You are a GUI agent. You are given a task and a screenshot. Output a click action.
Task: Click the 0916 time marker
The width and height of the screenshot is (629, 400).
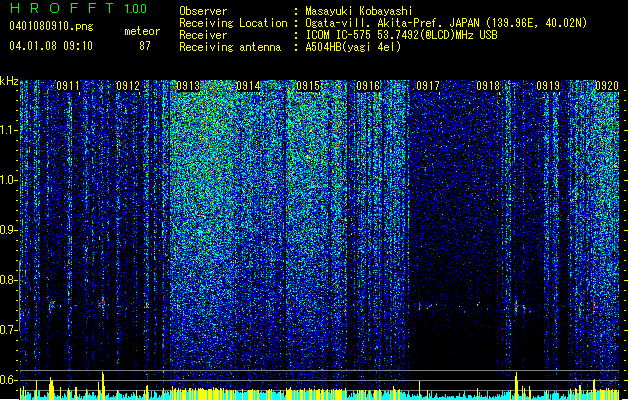pyautogui.click(x=368, y=86)
